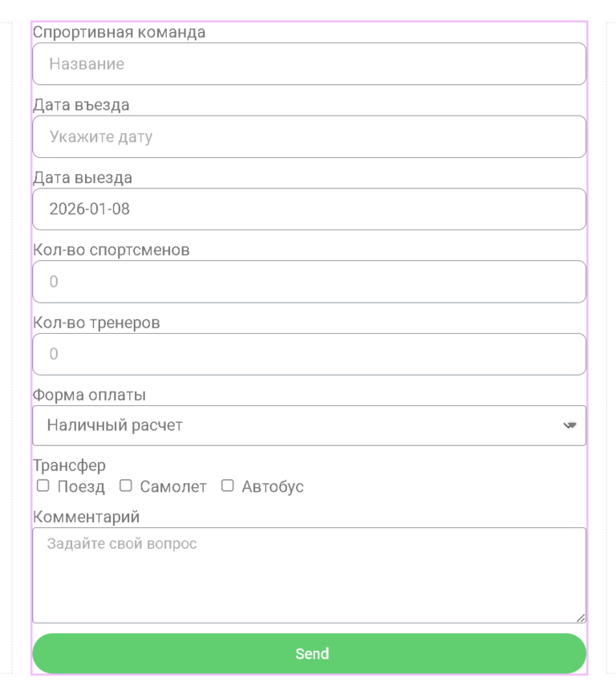This screenshot has width=616, height=682.
Task: Check the Самолет option under Трансфер
Action: pyautogui.click(x=125, y=485)
